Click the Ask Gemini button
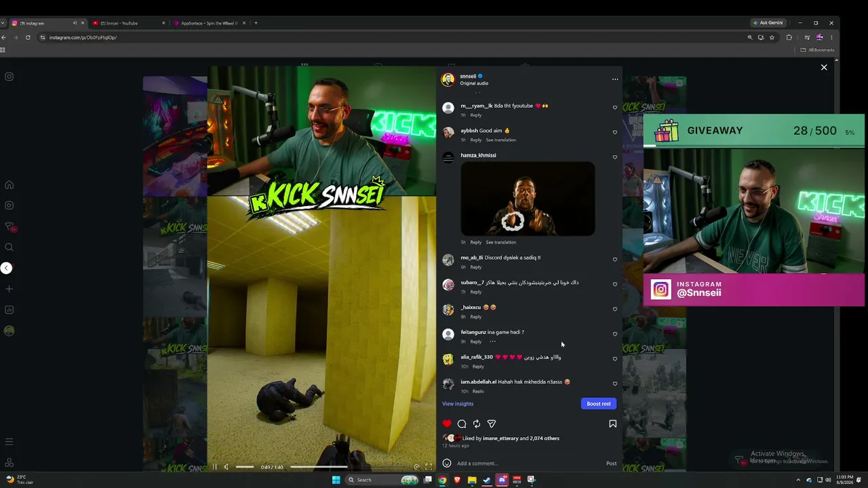The image size is (868, 488). click(768, 23)
